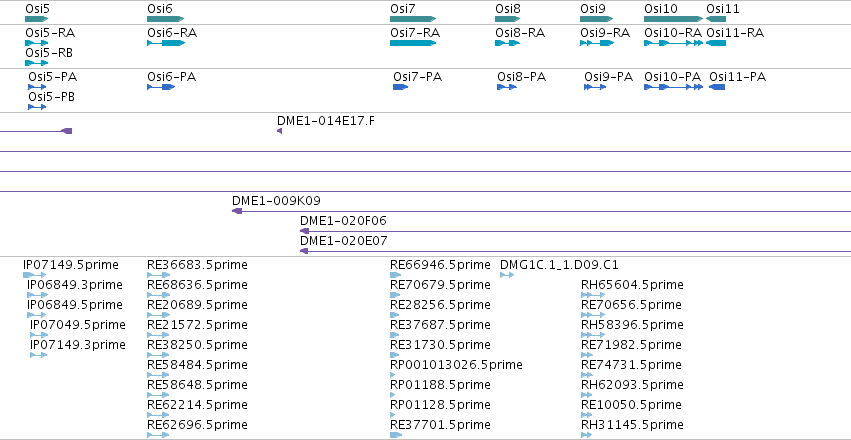This screenshot has width=851, height=440.
Task: Click the Osi10-RA transcript glyph
Action: (673, 43)
